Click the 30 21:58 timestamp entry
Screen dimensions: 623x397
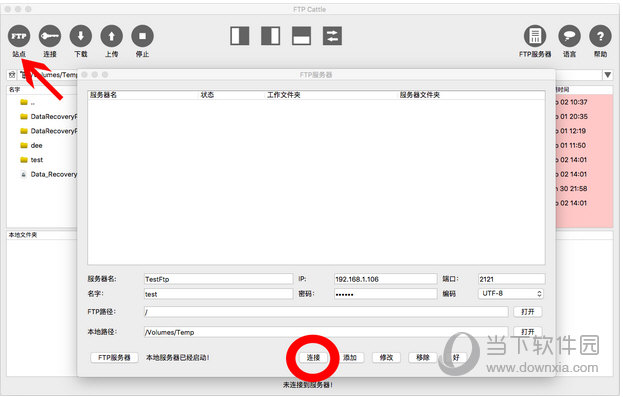[x=573, y=188]
